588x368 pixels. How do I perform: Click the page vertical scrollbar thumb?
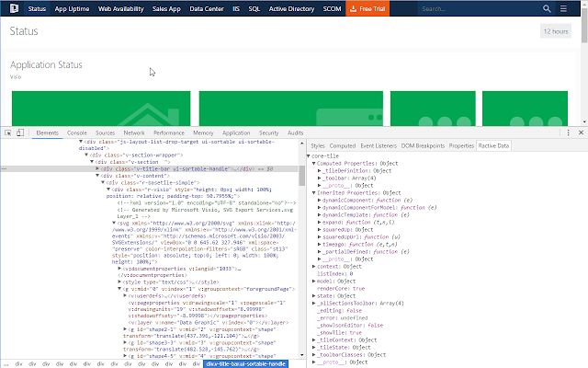[x=584, y=26]
